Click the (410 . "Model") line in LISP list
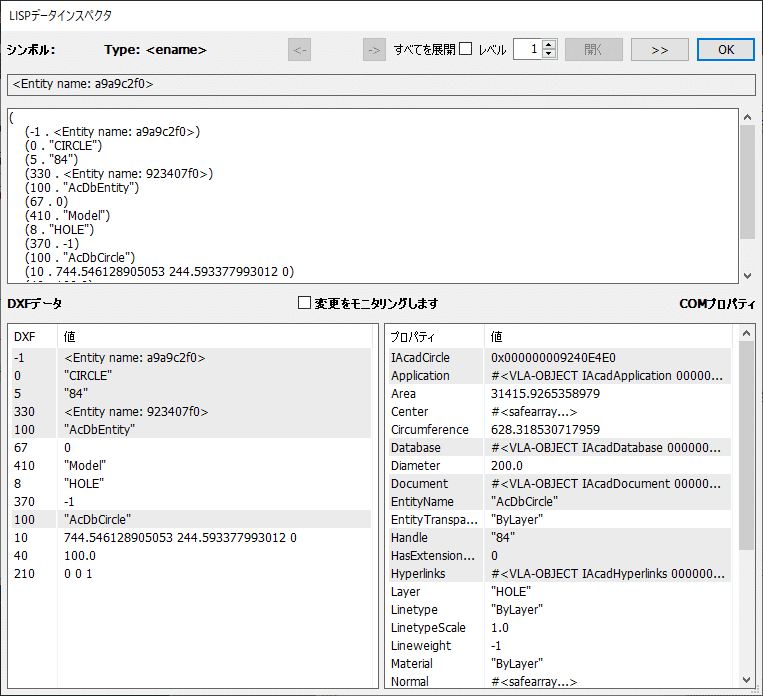Viewport: 763px width, 696px height. [67, 216]
